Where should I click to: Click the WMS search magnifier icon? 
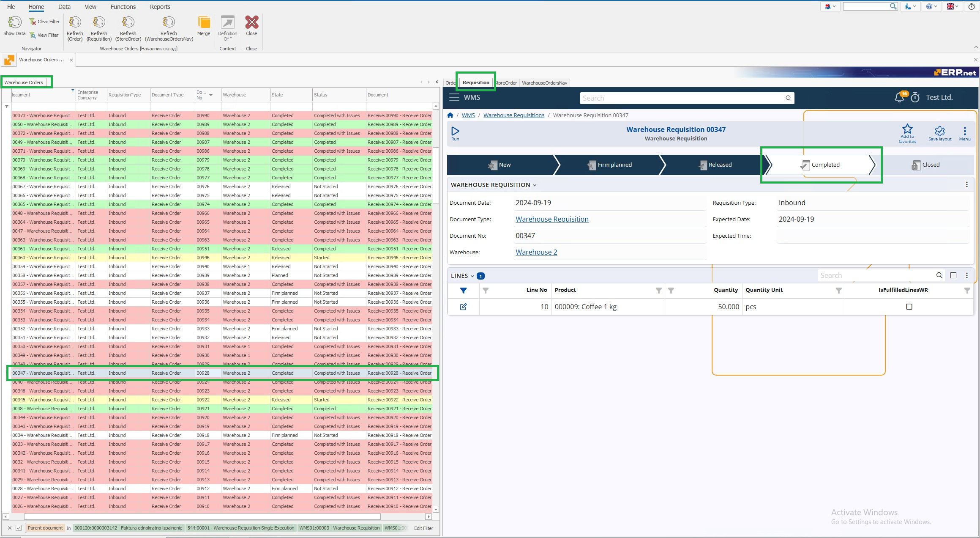tap(788, 98)
